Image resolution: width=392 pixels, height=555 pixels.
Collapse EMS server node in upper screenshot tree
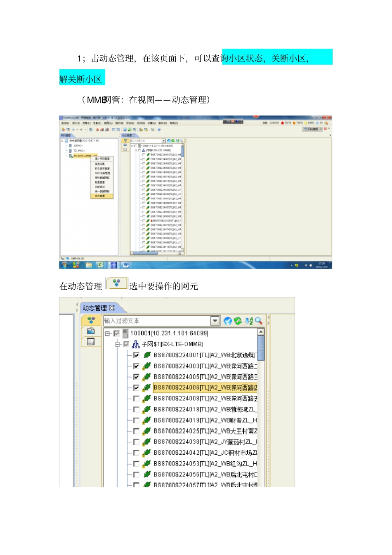[62, 141]
